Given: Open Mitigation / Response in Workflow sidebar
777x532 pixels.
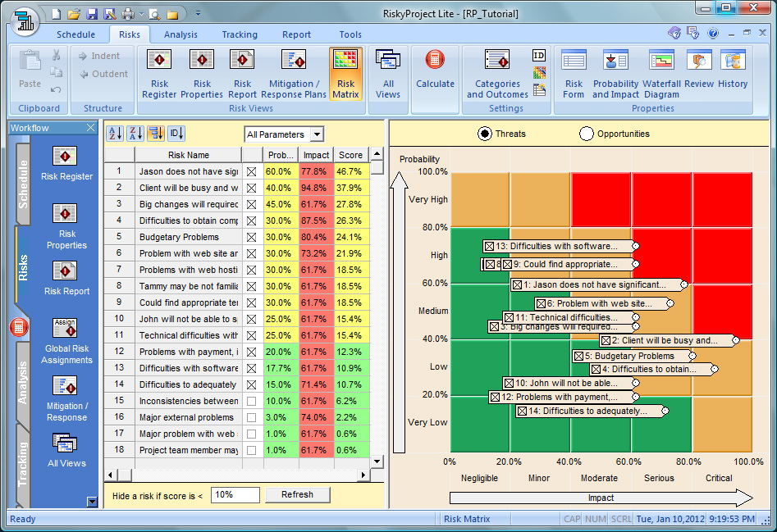Looking at the screenshot, I should click(66, 399).
